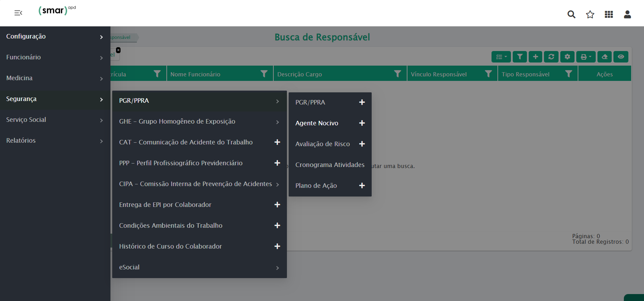The width and height of the screenshot is (644, 301).
Task: Click plus icon for Histórico de Curso do Colaborador
Action: click(x=277, y=246)
